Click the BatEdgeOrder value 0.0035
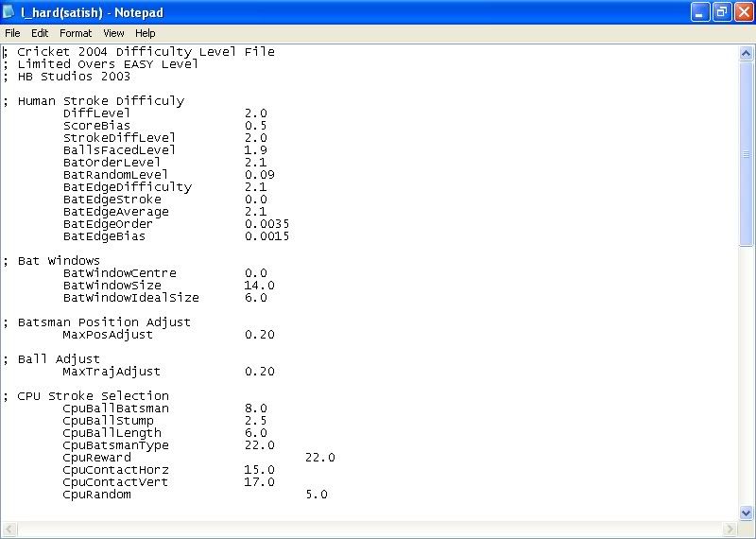This screenshot has width=756, height=539. pos(266,224)
